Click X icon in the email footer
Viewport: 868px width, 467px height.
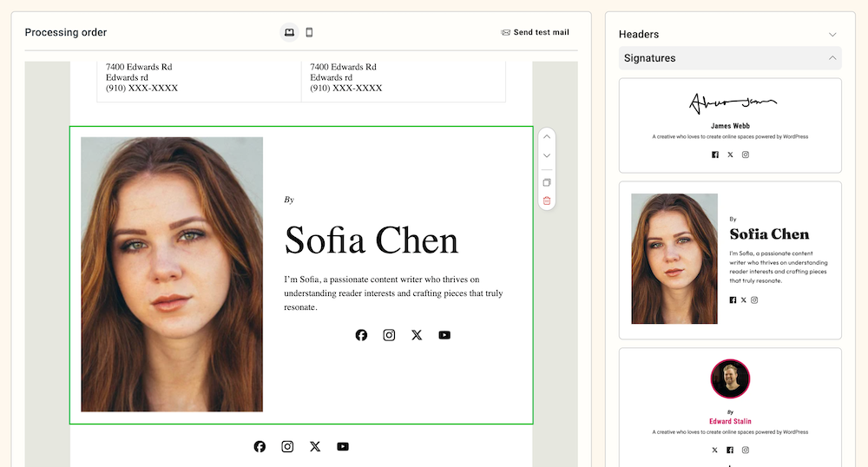(315, 446)
